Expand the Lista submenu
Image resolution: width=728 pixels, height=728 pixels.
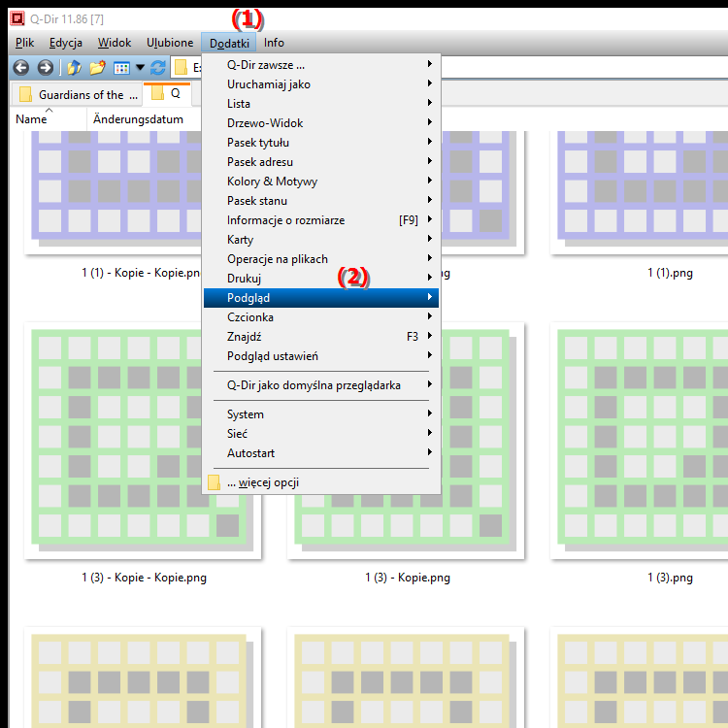tap(321, 104)
